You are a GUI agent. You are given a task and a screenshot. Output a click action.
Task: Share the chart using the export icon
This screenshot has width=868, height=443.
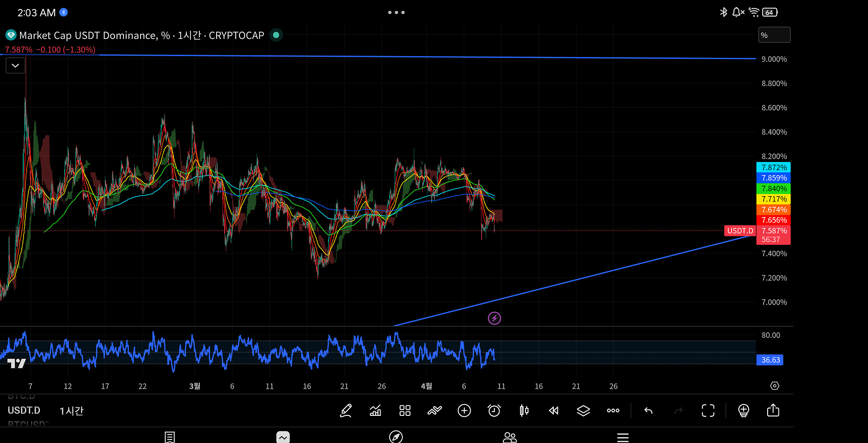(773, 410)
